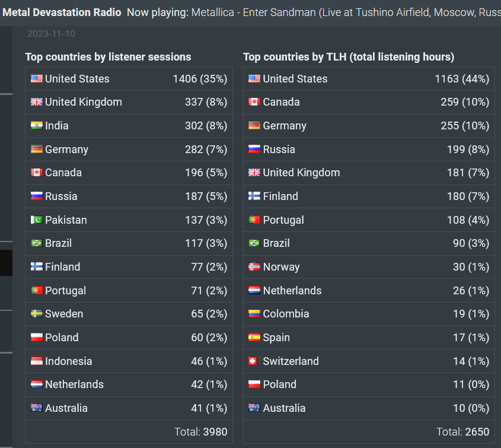Click the Canada flag in TLH table
This screenshot has height=448, width=501.
(x=254, y=101)
